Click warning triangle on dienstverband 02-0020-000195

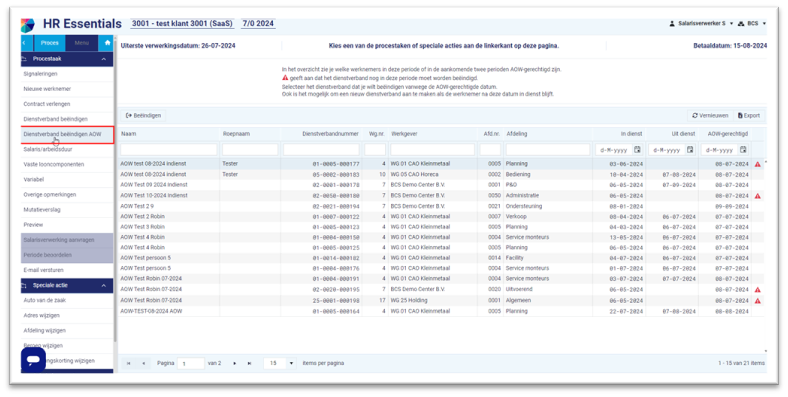click(x=757, y=289)
